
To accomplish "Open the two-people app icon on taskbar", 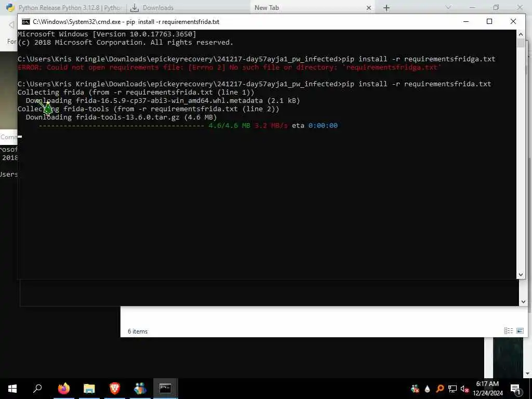I will (140, 389).
